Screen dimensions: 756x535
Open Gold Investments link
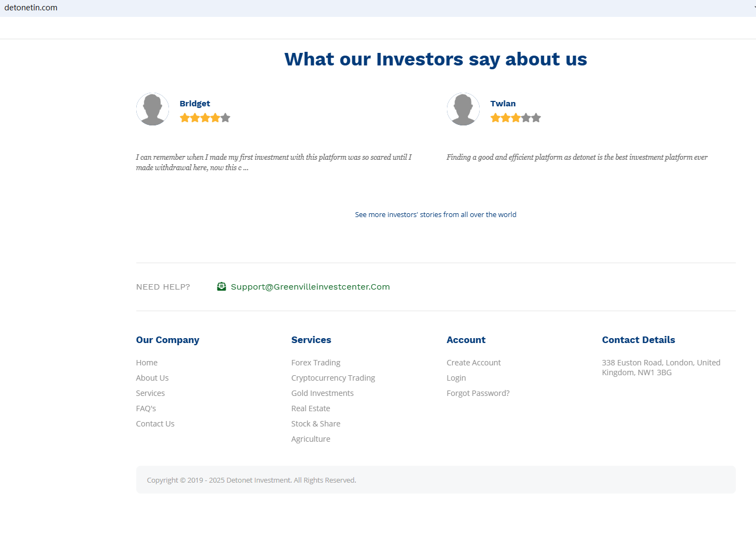(x=322, y=393)
